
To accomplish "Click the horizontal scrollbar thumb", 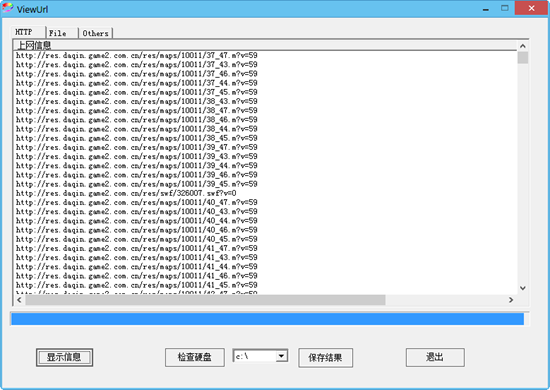I will click(x=205, y=300).
